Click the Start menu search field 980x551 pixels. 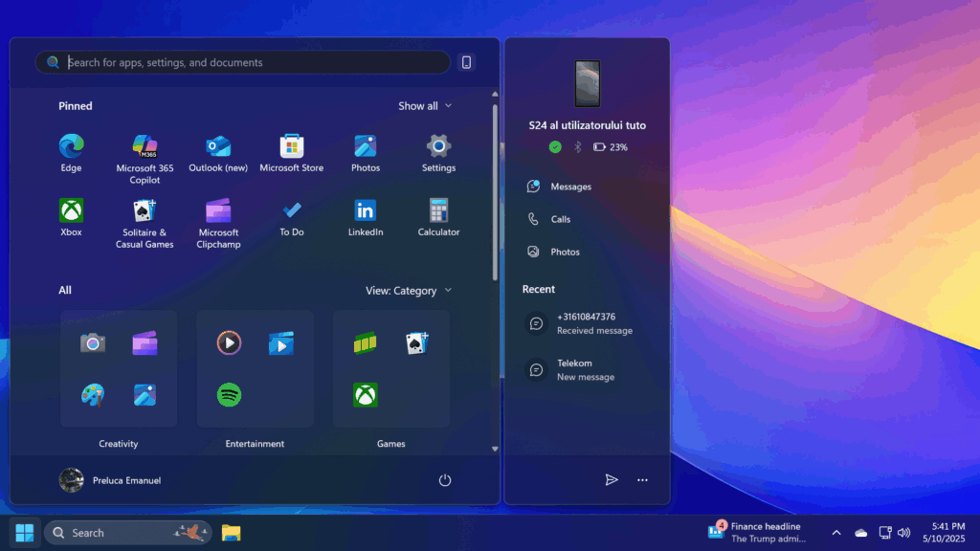(243, 62)
